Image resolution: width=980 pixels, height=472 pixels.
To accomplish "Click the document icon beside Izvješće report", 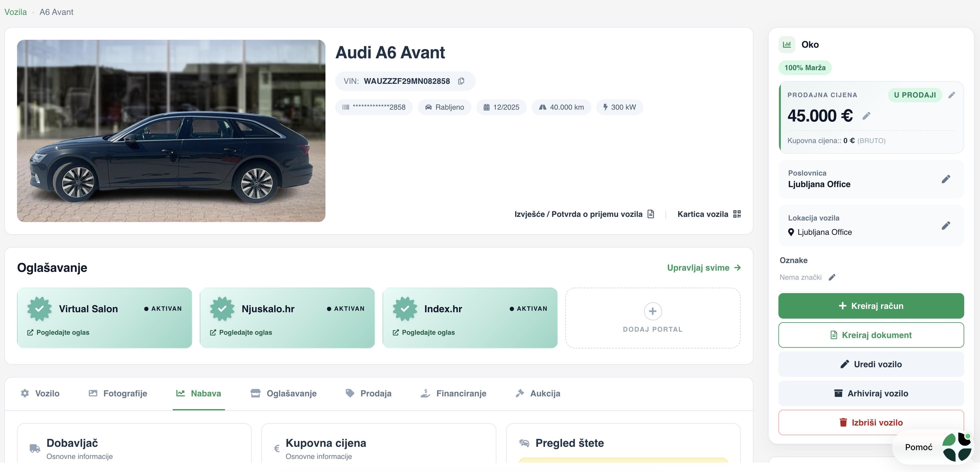I will [651, 214].
